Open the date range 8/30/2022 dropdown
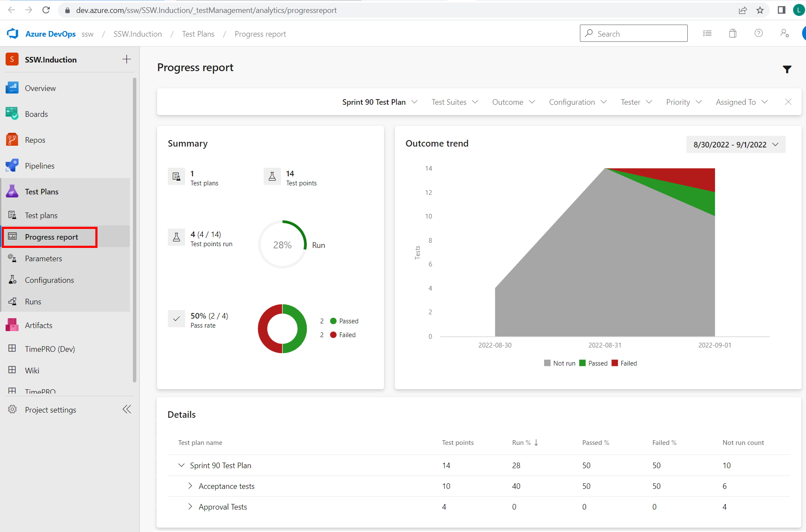The height and width of the screenshot is (532, 806). coord(736,144)
